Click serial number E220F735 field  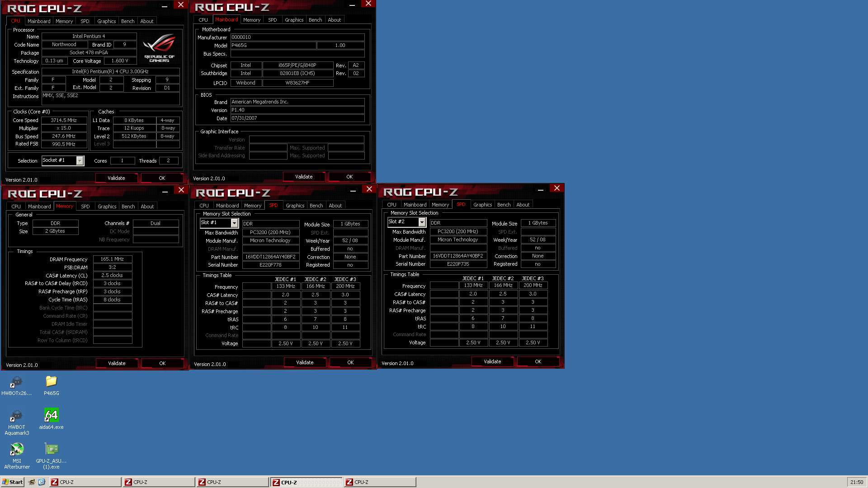coord(458,264)
